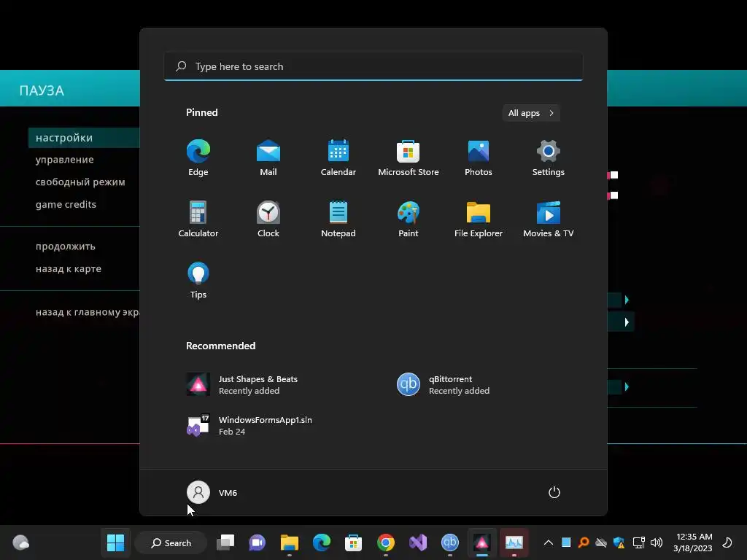The width and height of the screenshot is (747, 560).
Task: Open network status tray icon
Action: (x=638, y=542)
